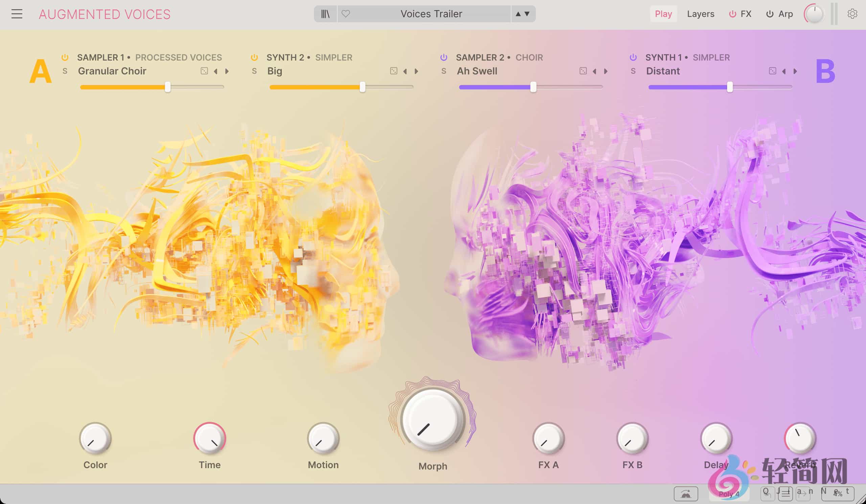The width and height of the screenshot is (866, 504).
Task: Step to next Granular Choir sample
Action: point(227,71)
